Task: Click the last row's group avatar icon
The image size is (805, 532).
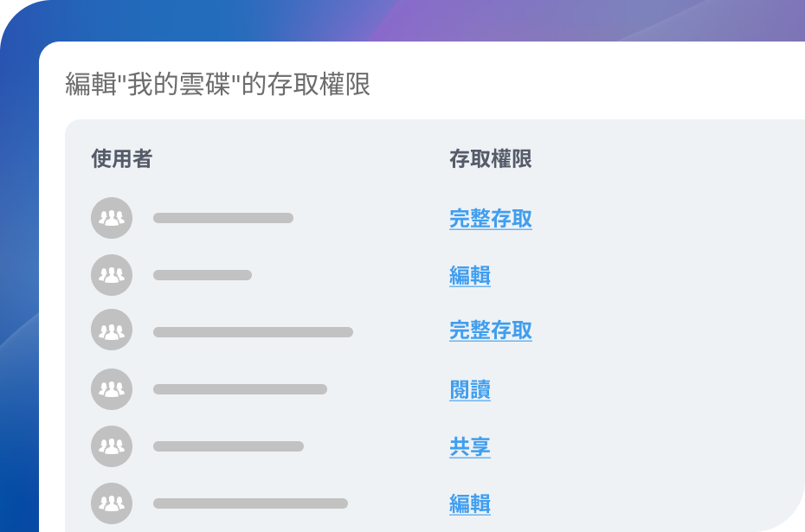Action: [x=112, y=503]
